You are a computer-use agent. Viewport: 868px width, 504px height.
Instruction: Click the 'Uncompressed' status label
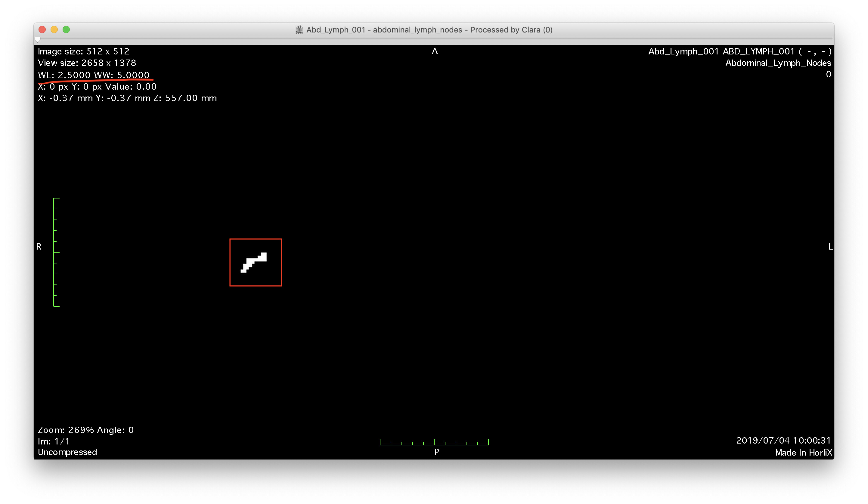point(67,452)
